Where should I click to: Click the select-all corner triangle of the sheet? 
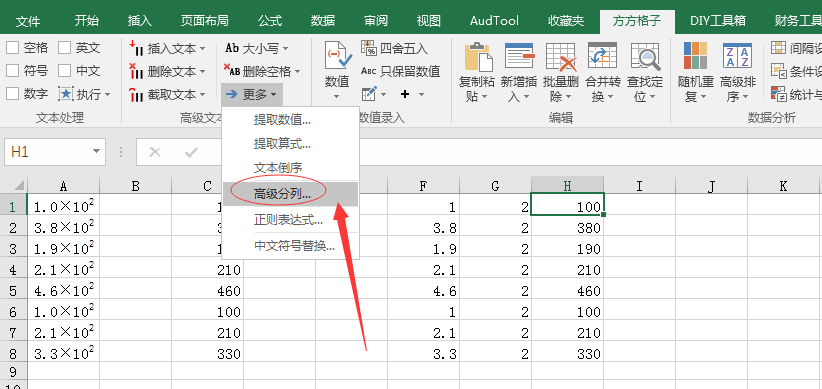[18, 186]
